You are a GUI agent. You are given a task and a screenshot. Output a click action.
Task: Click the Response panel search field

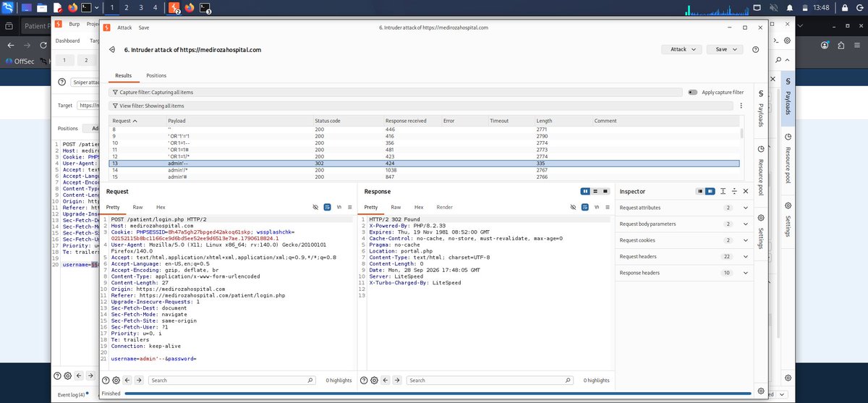[x=490, y=380]
